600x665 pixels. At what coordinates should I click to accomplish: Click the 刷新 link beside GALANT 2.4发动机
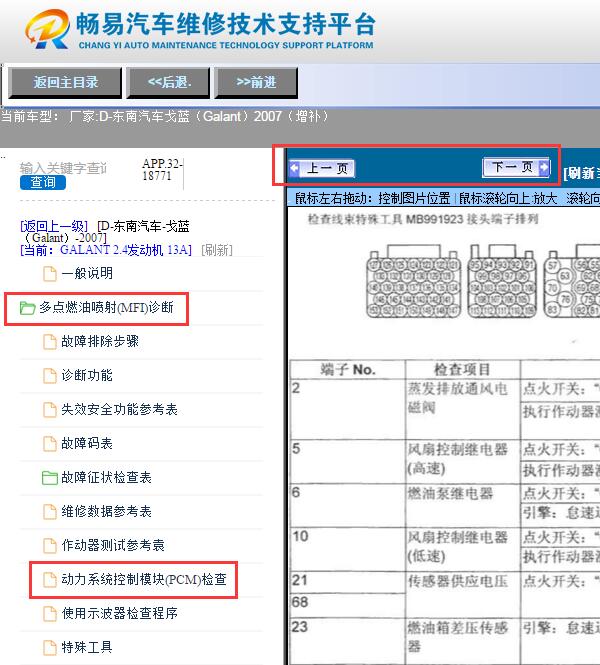tap(217, 250)
